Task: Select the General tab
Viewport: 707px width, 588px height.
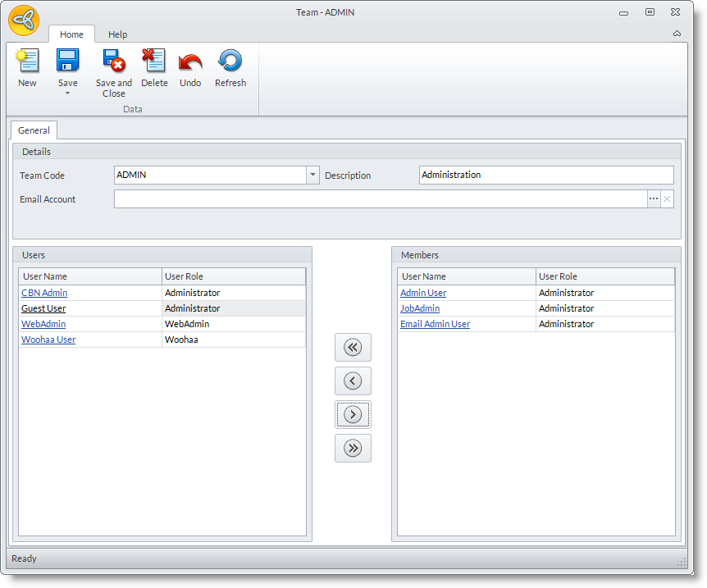Action: point(34,130)
